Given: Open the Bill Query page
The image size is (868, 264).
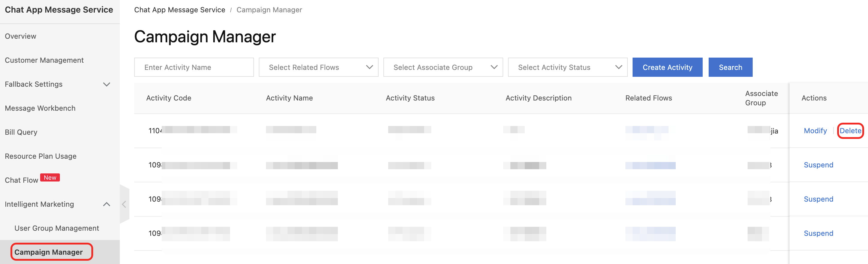Looking at the screenshot, I should [21, 132].
